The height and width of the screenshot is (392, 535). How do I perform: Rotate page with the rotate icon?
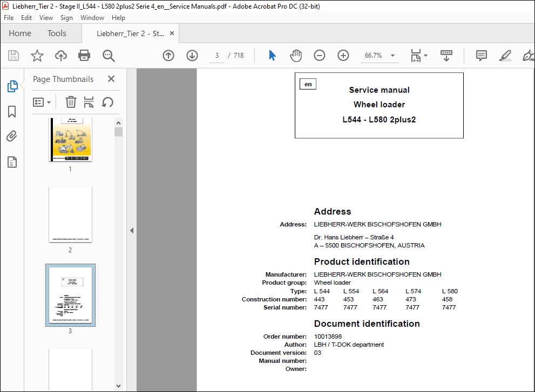tap(107, 102)
